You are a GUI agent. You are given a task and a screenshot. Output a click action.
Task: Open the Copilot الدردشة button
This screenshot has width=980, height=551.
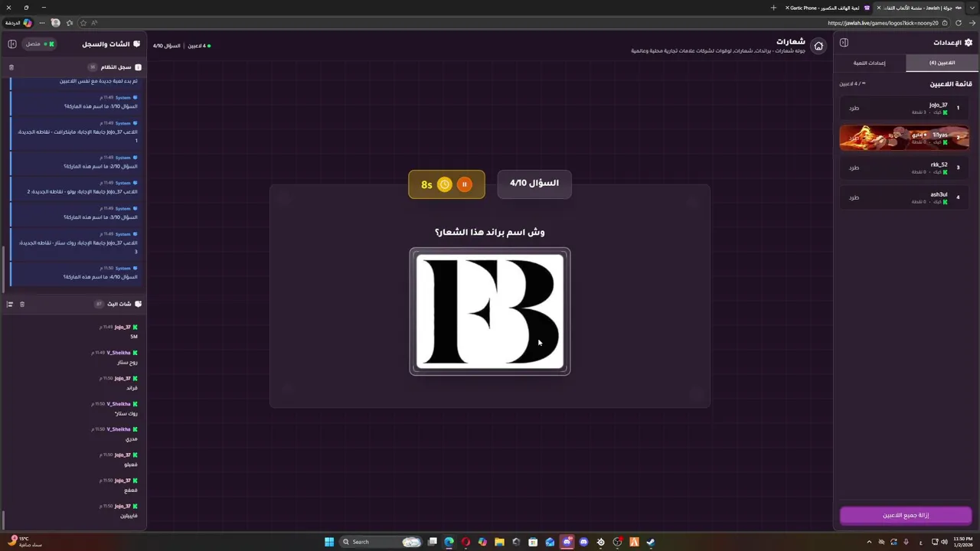(x=18, y=23)
